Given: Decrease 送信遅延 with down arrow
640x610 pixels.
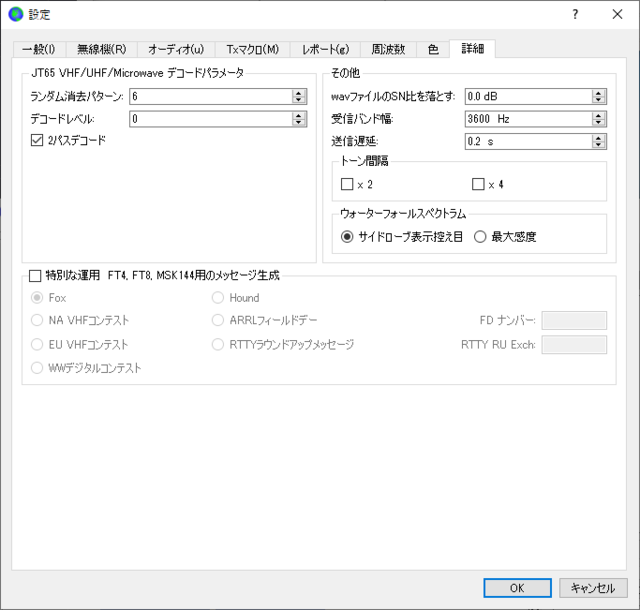Looking at the screenshot, I should click(x=598, y=145).
